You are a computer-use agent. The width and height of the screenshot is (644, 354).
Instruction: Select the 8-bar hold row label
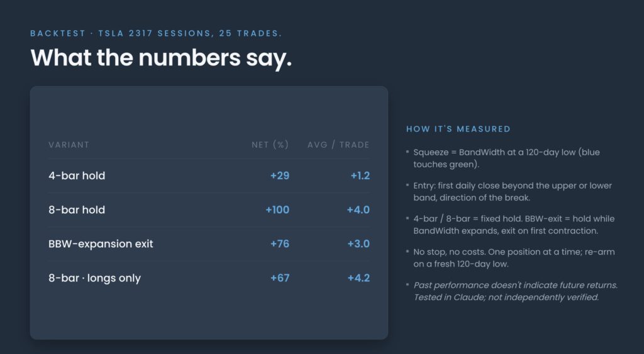click(x=77, y=210)
